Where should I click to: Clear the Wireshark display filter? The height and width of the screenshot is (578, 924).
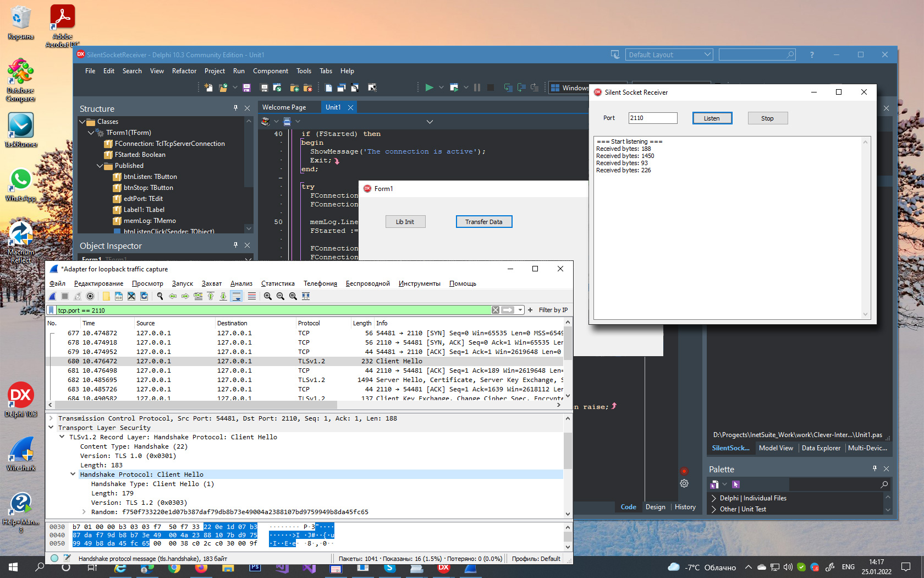pos(496,310)
